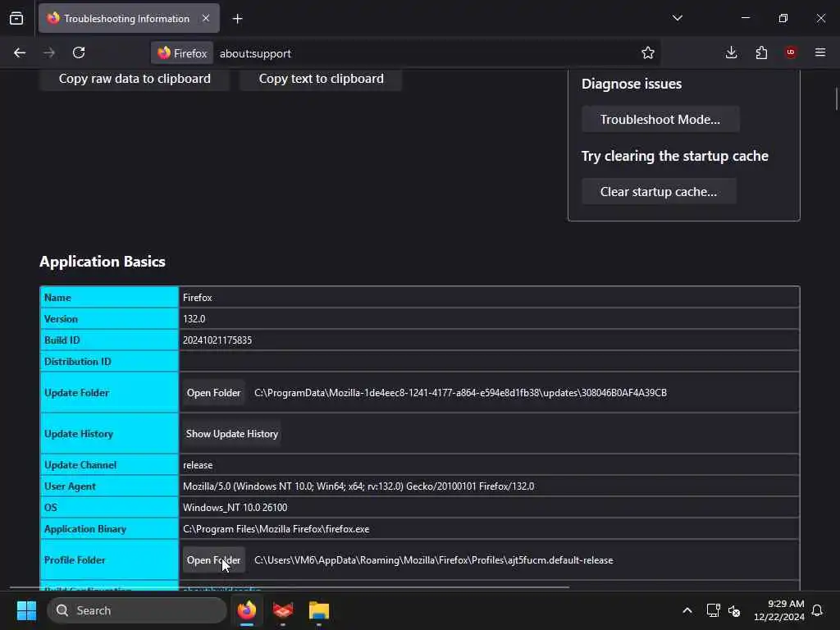Open the Profile Folder

213,559
